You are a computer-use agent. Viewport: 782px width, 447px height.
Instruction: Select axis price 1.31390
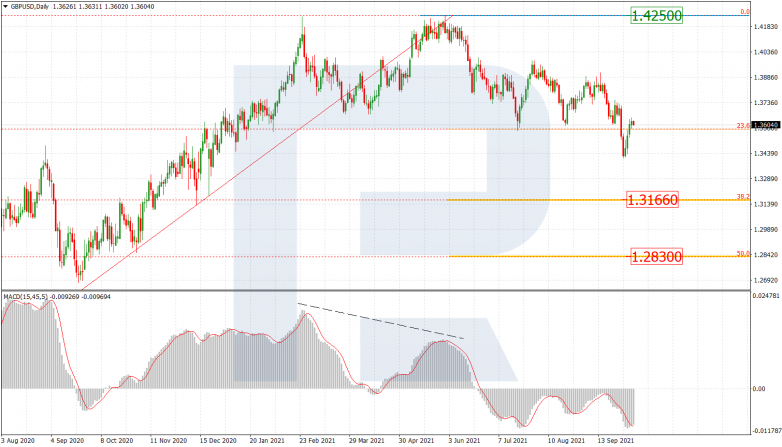point(765,204)
